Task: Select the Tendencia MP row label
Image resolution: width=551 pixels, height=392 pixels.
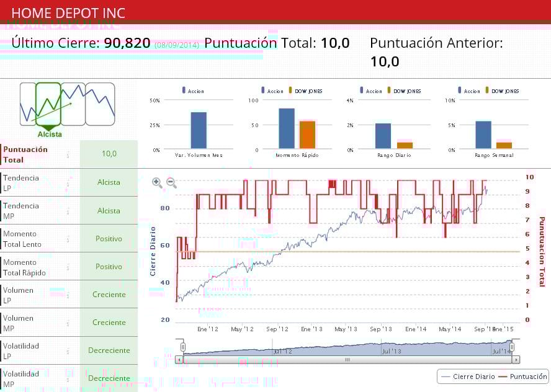Action: tap(21, 211)
